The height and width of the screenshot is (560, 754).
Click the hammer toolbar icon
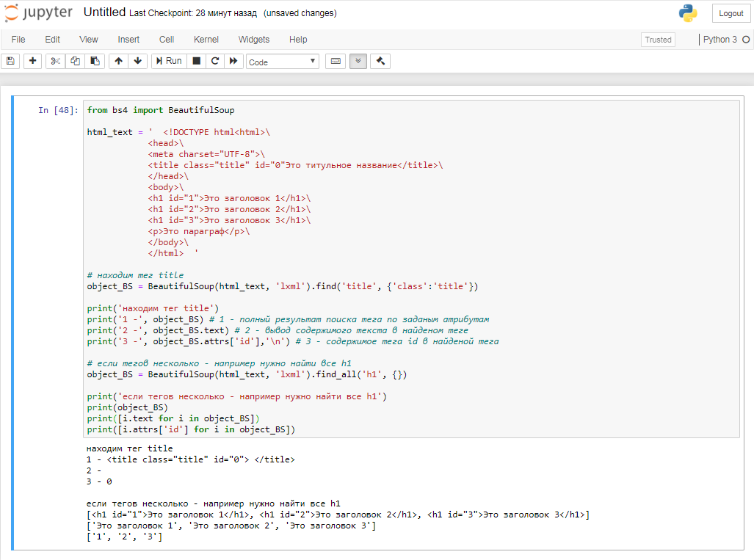380,61
